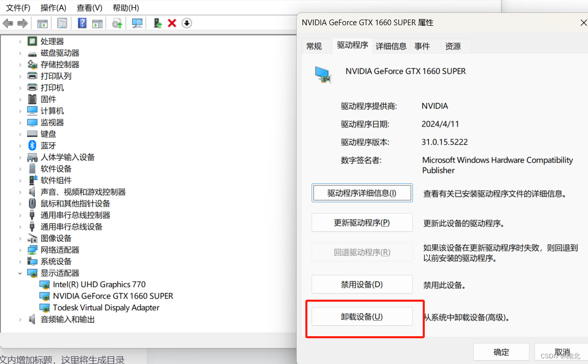This screenshot has width=588, height=364.
Task: Click the 卸载设备(U) button
Action: point(362,317)
